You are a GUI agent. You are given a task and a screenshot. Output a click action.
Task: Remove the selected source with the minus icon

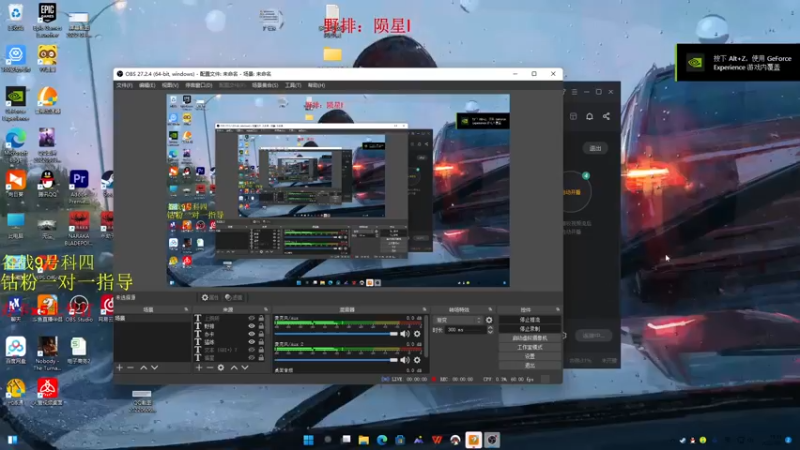[x=210, y=367]
